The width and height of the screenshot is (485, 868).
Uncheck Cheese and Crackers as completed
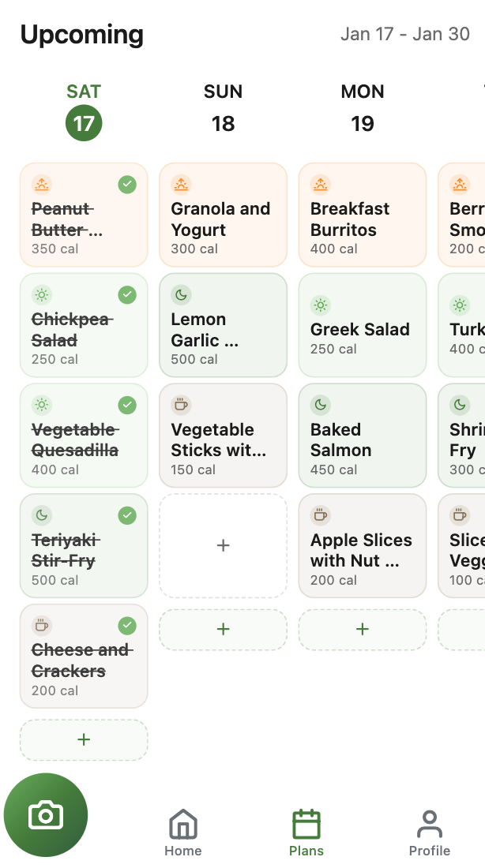coord(127,625)
